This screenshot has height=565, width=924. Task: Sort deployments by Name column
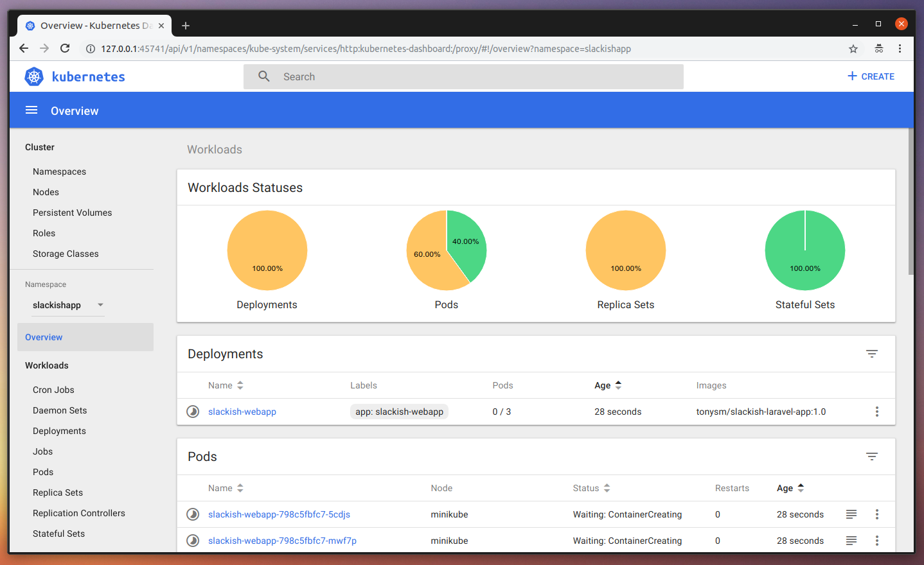click(226, 385)
